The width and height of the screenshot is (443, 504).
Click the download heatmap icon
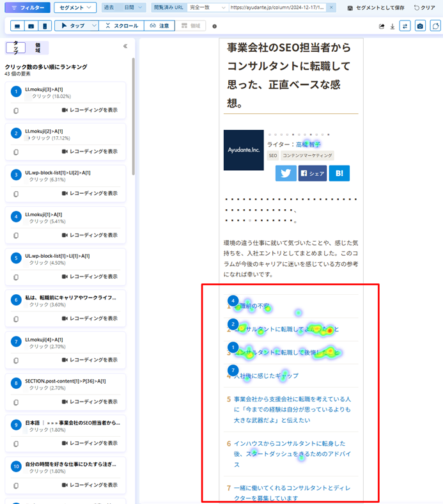392,26
